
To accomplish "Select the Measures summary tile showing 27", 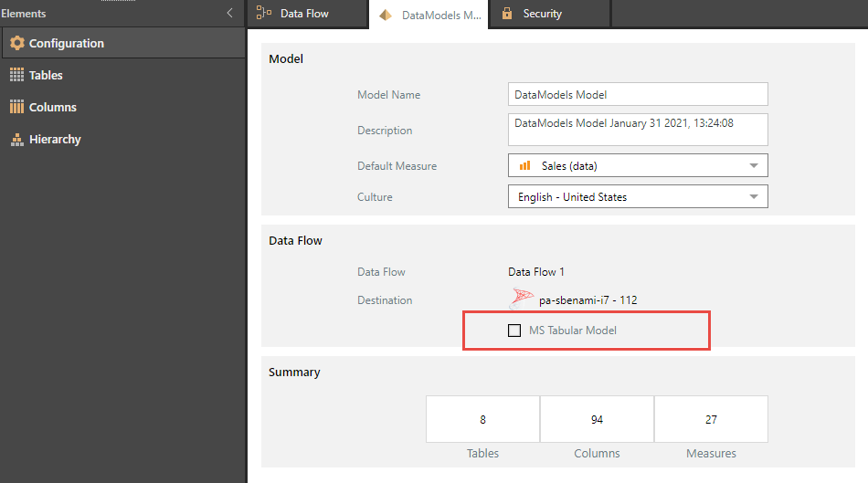I will 711,419.
